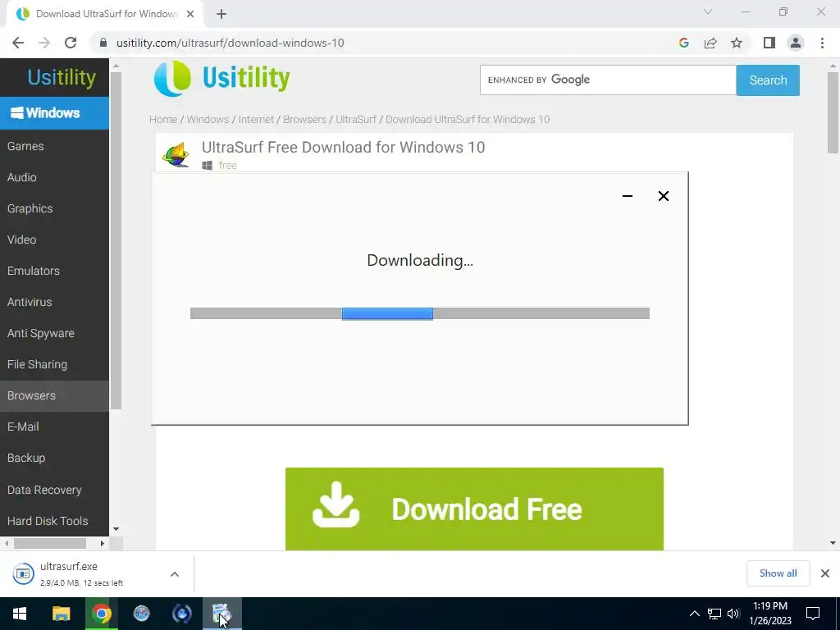This screenshot has height=630, width=840.
Task: Open the browser side panel icon
Action: point(769,43)
